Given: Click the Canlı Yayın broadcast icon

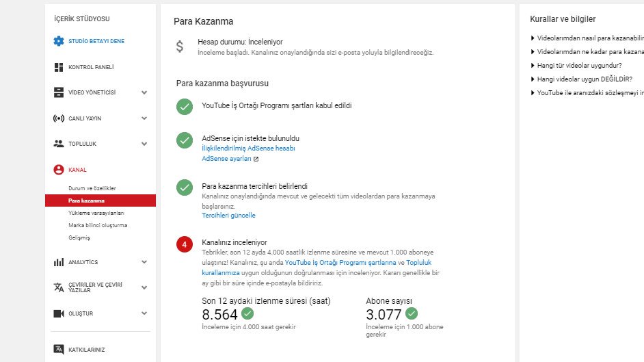Looking at the screenshot, I should click(x=59, y=118).
